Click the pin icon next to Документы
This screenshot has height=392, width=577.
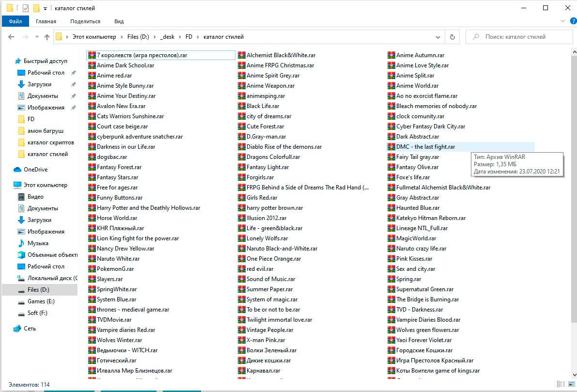73,96
